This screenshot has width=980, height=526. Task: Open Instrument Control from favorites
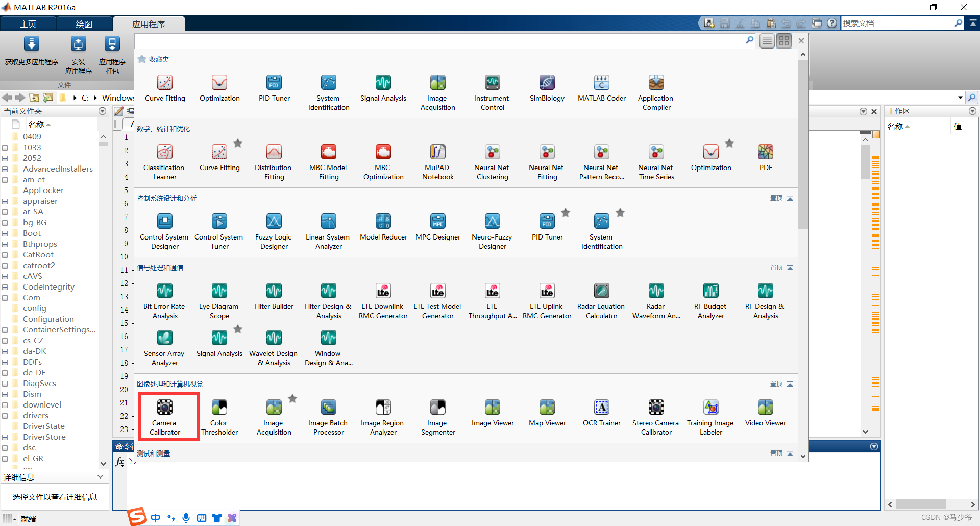click(492, 92)
